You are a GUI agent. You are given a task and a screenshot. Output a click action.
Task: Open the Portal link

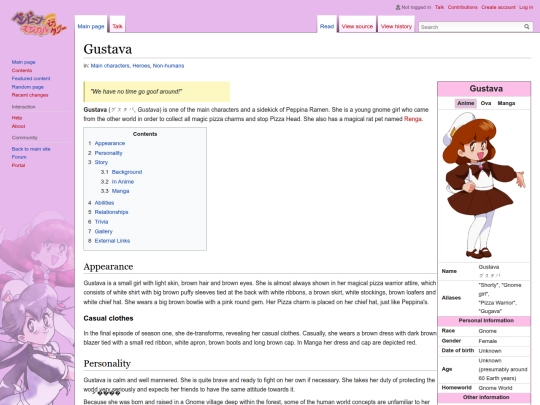pyautogui.click(x=18, y=165)
